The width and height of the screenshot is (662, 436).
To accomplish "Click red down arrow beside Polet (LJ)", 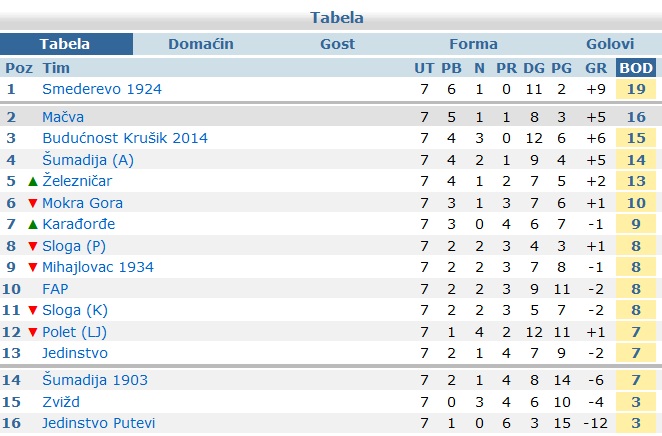I will (x=33, y=332).
